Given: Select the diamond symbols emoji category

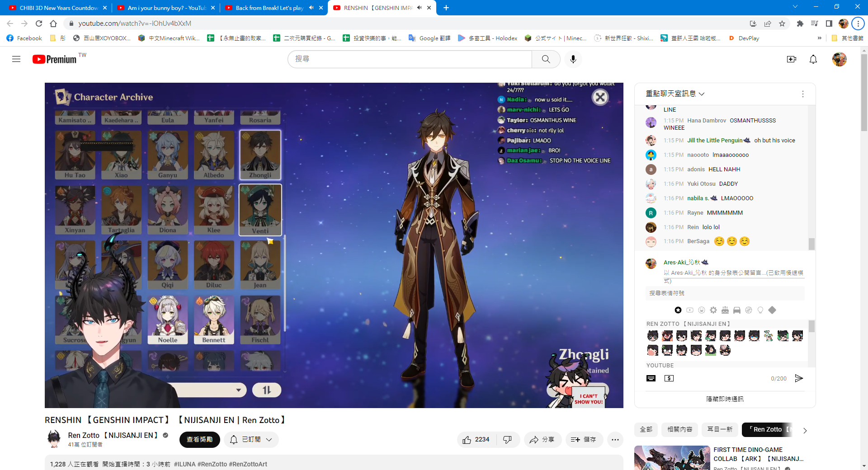Looking at the screenshot, I should tap(772, 310).
